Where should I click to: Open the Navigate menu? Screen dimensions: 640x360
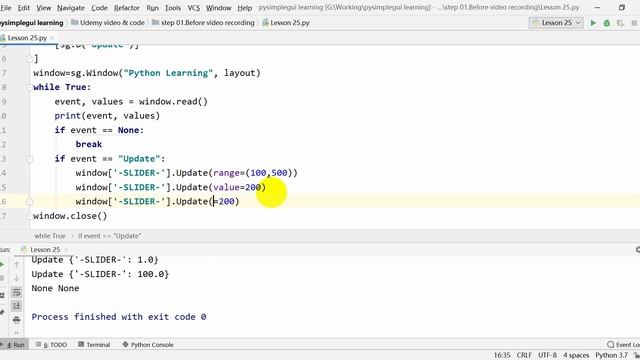[71, 8]
